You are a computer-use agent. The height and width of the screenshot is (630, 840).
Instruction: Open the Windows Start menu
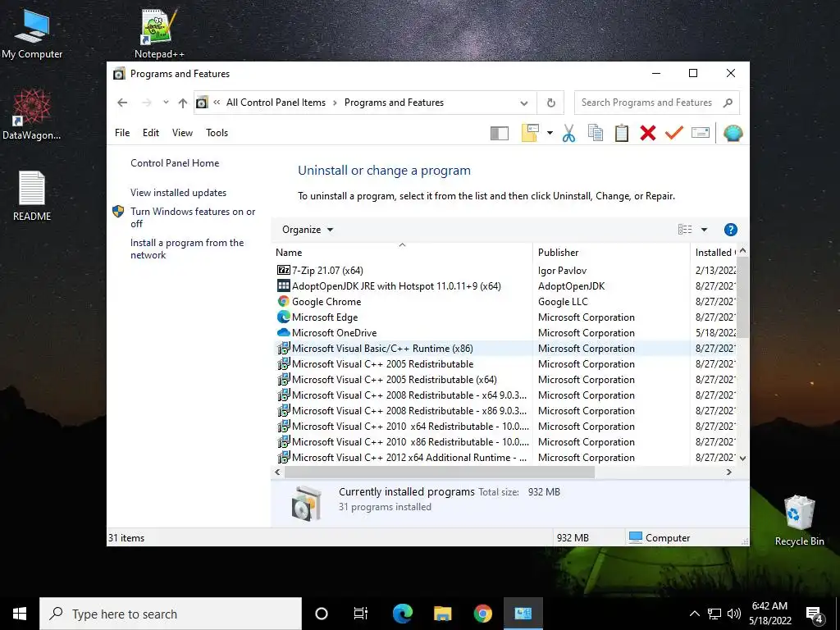pyautogui.click(x=20, y=614)
